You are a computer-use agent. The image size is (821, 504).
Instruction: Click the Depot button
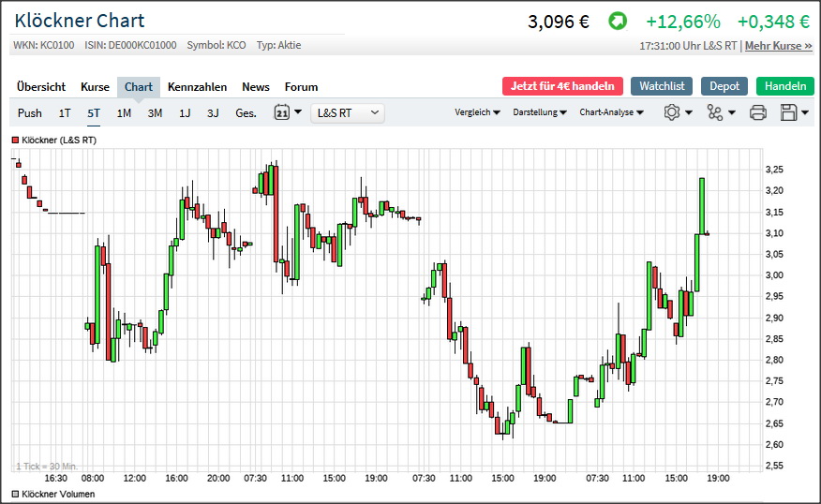724,86
